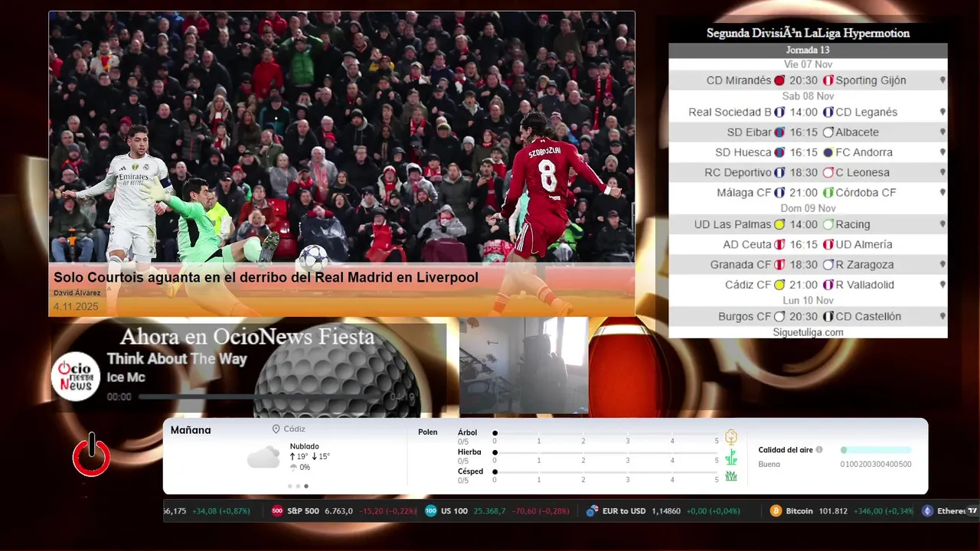Open the Solo Courtois aguanta headline
This screenshot has width=980, height=551.
[266, 277]
